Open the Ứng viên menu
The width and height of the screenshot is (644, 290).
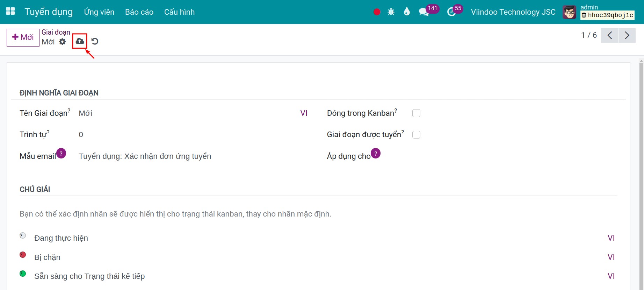[99, 12]
